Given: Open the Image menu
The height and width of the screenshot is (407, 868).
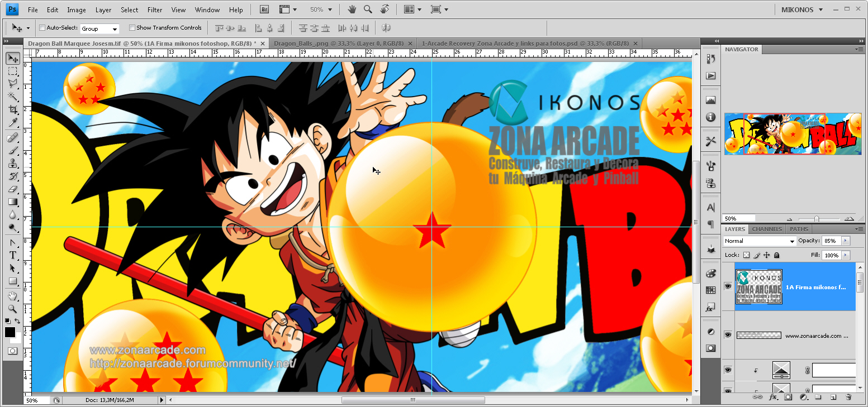Looking at the screenshot, I should click(77, 9).
